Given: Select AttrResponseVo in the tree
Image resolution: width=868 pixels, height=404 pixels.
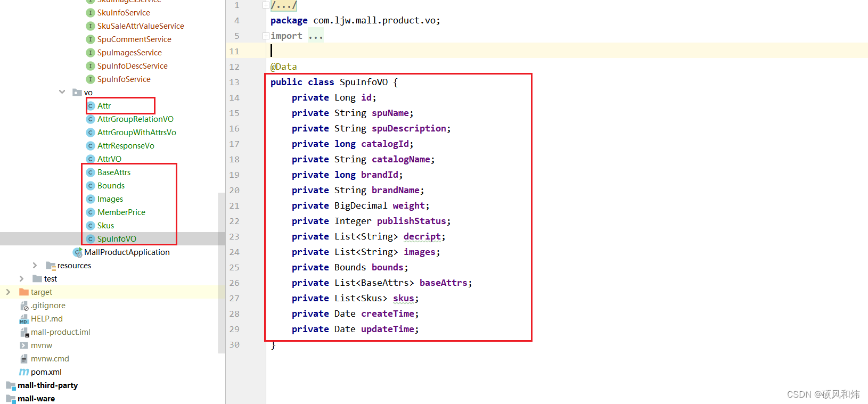Looking at the screenshot, I should (x=126, y=146).
